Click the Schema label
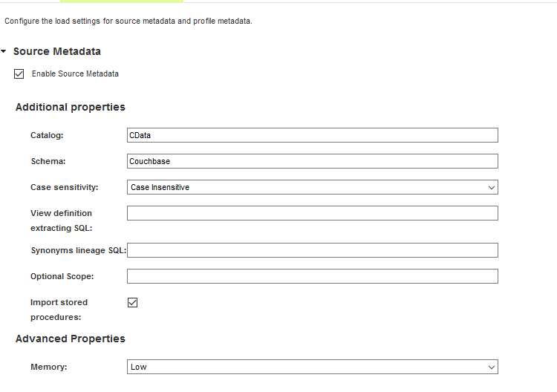The height and width of the screenshot is (392, 557). coord(48,161)
